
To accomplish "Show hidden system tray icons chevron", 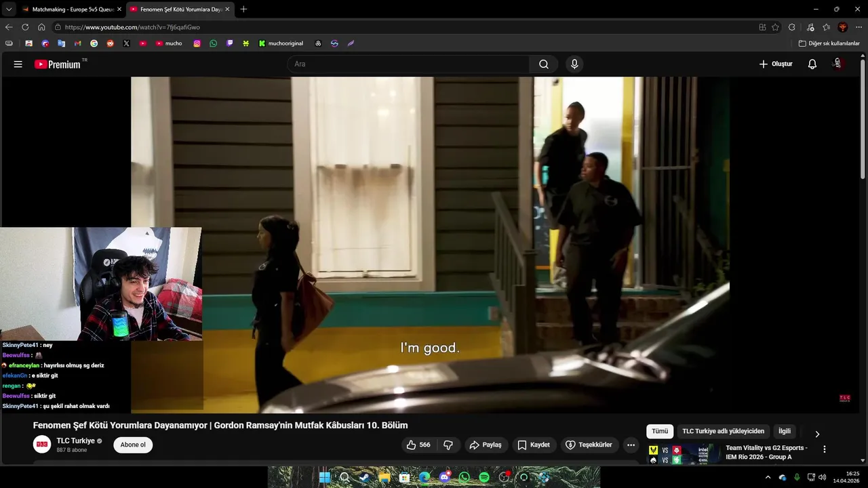I will (768, 477).
